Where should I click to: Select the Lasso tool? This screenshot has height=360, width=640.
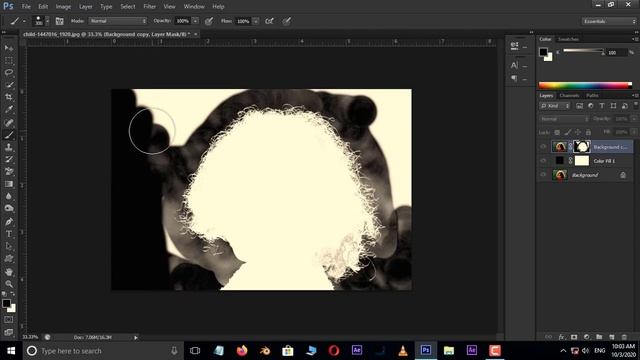tap(9, 73)
